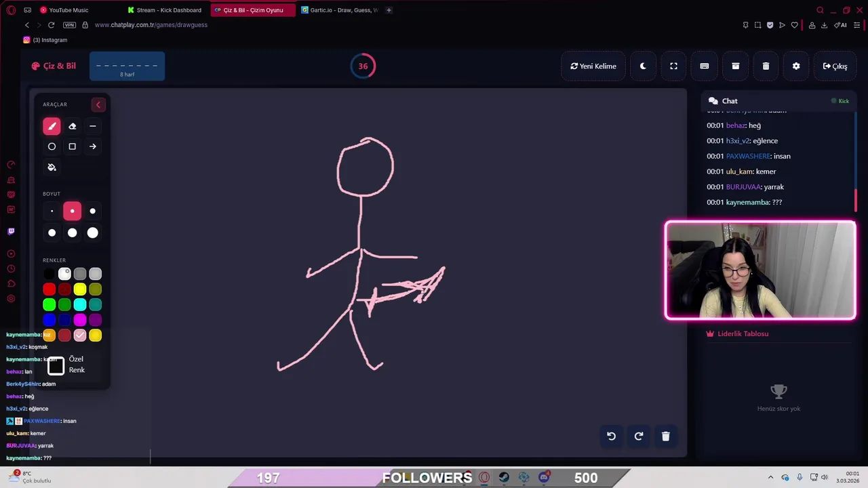Open the archive box icon
Screen dimensions: 868x488
[x=735, y=66]
